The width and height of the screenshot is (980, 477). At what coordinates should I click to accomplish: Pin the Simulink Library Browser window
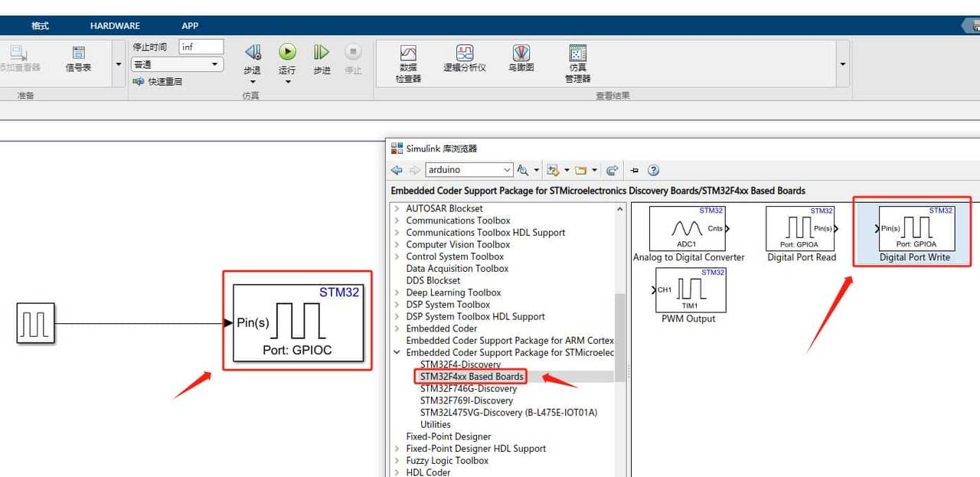tap(634, 169)
